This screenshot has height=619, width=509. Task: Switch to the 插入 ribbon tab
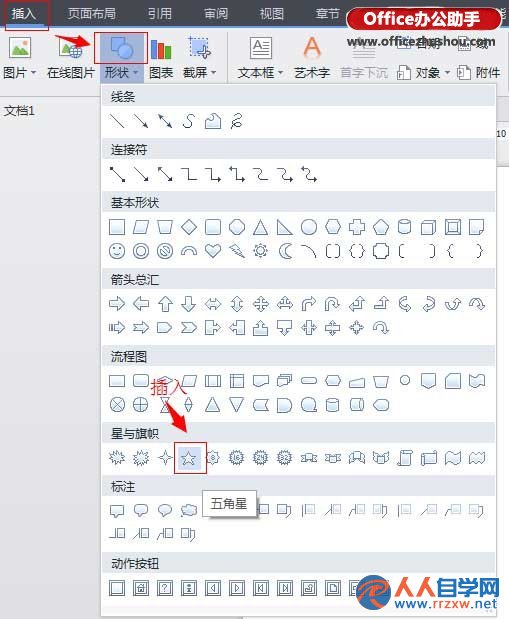23,14
